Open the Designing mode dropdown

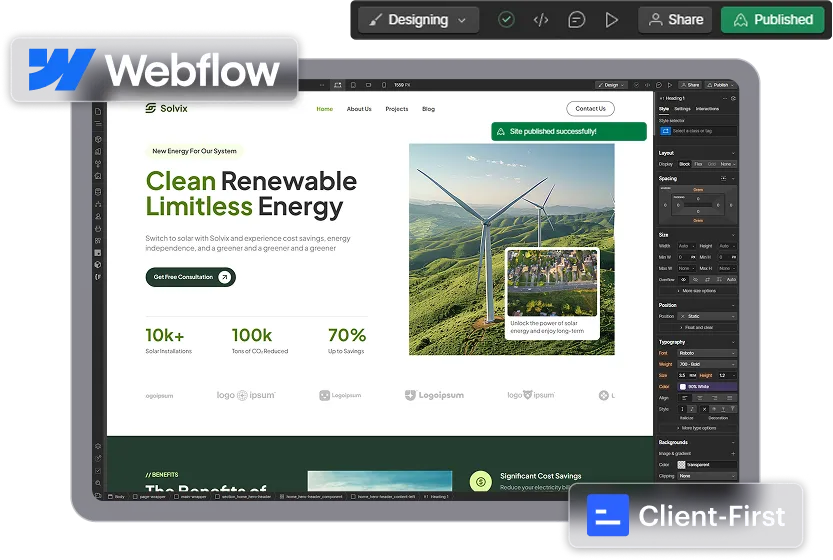point(418,20)
